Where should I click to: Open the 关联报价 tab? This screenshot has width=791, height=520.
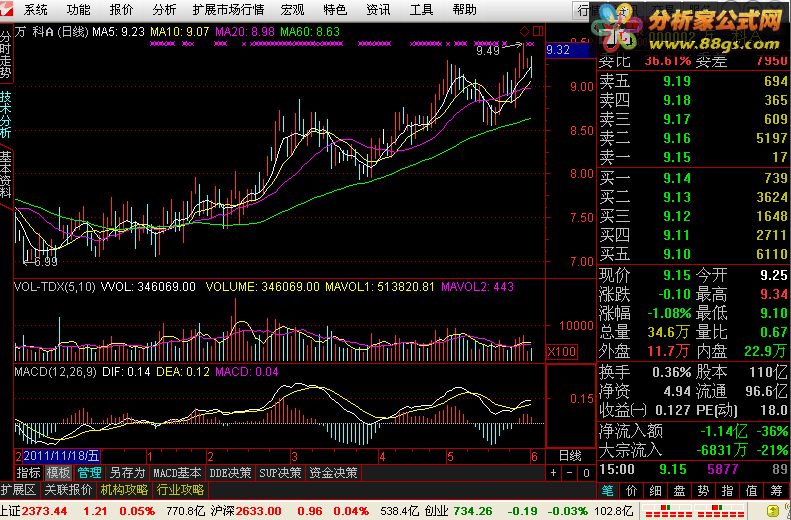(68, 490)
